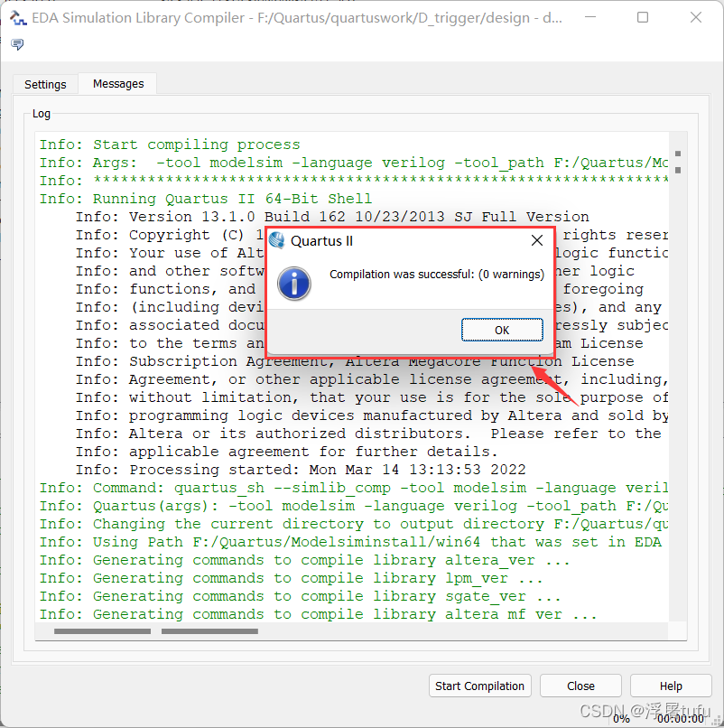The width and height of the screenshot is (724, 728).
Task: Click the comment icon below title bar
Action: point(18,44)
